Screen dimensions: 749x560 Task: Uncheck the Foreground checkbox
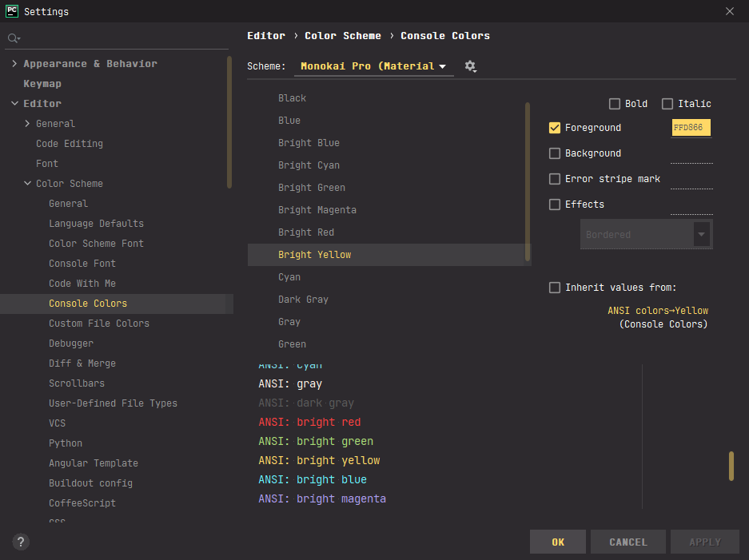click(x=555, y=128)
